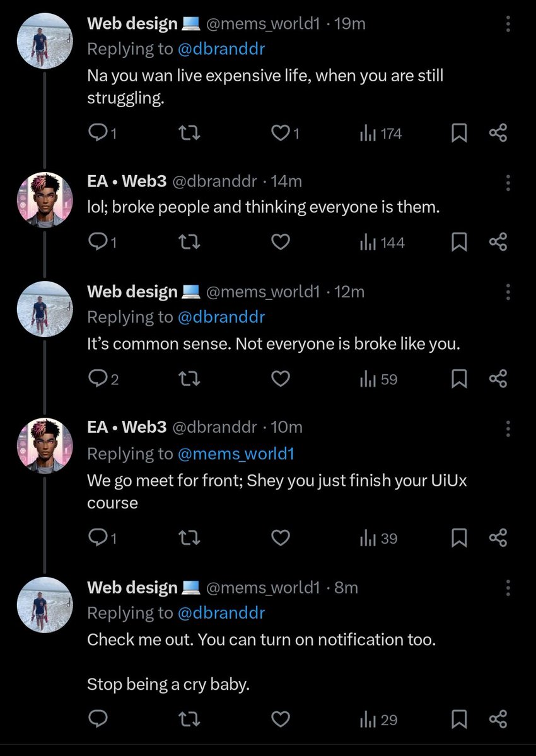
Task: Open EA • Web3 avatar on 14m tweet
Action: 44,200
